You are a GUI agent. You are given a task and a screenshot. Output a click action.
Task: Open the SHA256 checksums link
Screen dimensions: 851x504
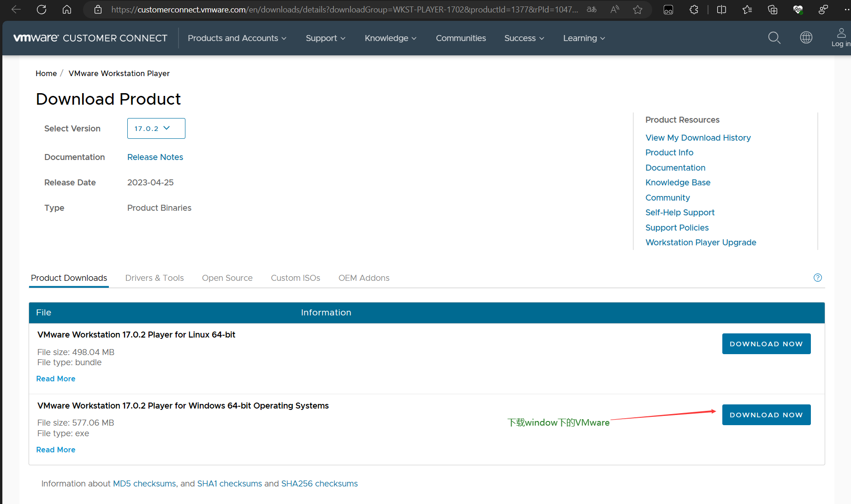[319, 484]
